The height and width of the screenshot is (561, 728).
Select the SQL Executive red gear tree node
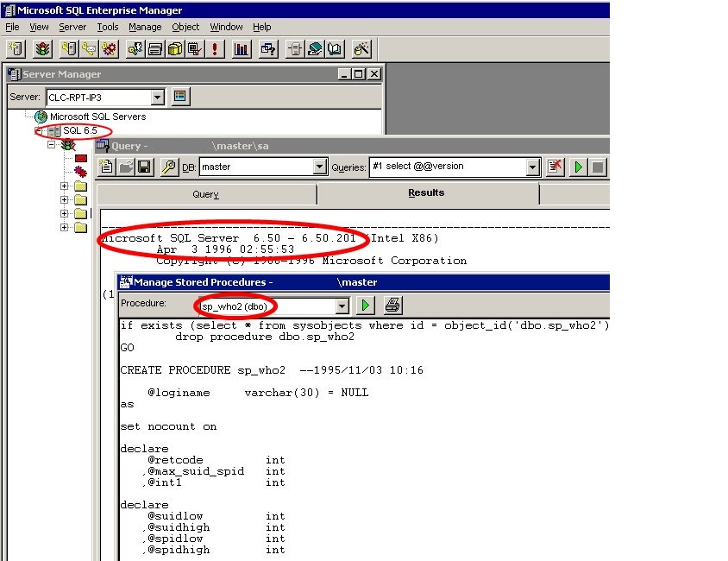(81, 172)
